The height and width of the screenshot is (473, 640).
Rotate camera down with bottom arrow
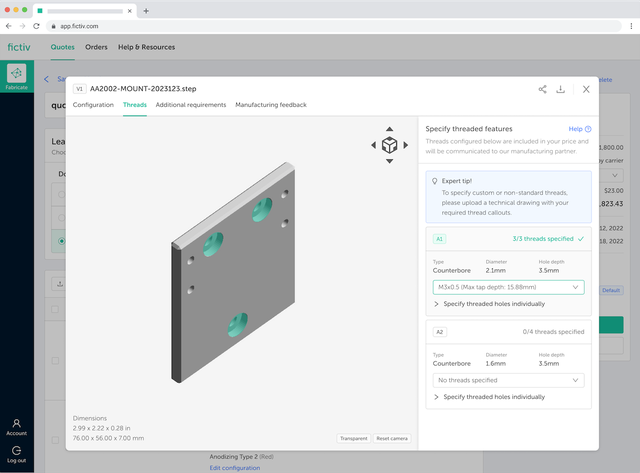pos(389,161)
